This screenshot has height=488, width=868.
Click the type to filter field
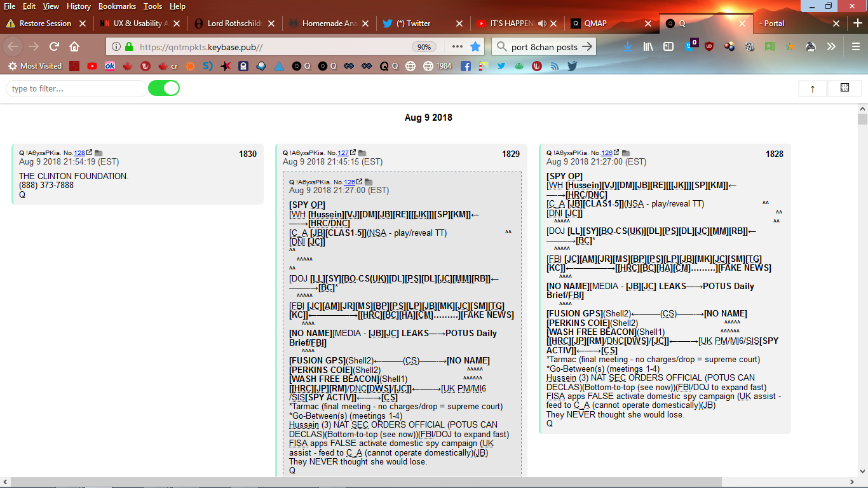click(x=76, y=88)
